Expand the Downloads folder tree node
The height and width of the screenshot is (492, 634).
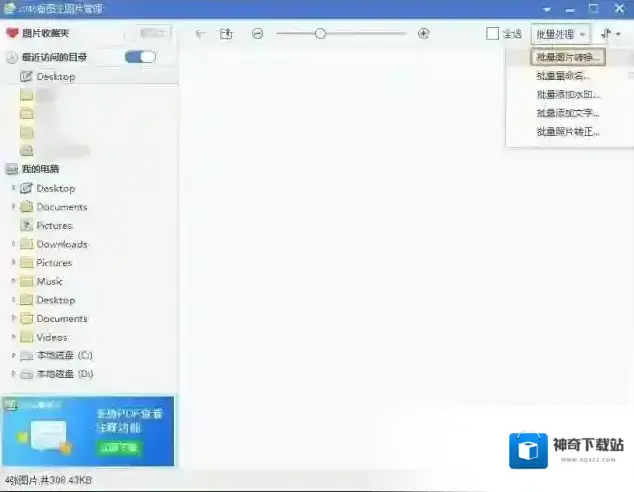(14, 244)
